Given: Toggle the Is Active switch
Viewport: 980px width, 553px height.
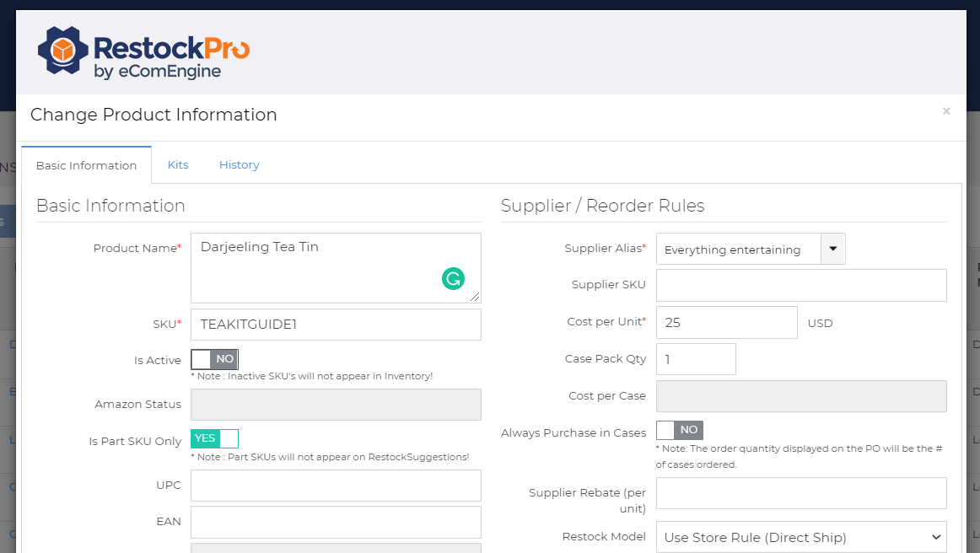Looking at the screenshot, I should click(x=214, y=359).
